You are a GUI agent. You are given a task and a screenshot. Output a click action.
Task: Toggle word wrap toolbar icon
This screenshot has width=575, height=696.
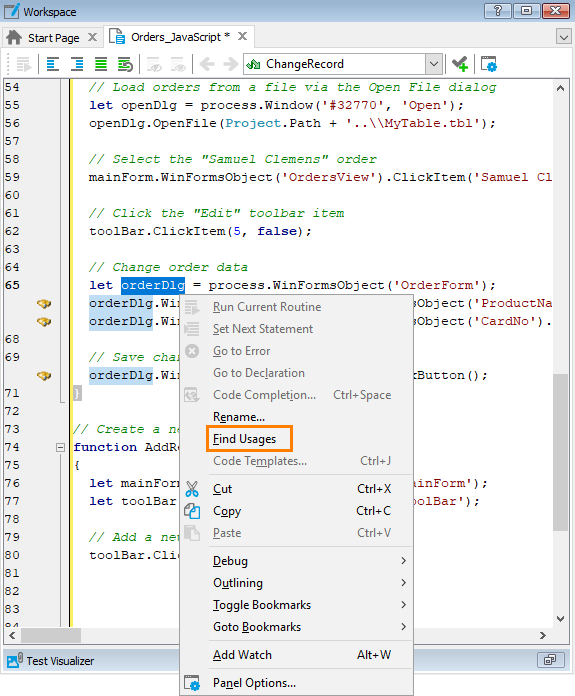(125, 64)
